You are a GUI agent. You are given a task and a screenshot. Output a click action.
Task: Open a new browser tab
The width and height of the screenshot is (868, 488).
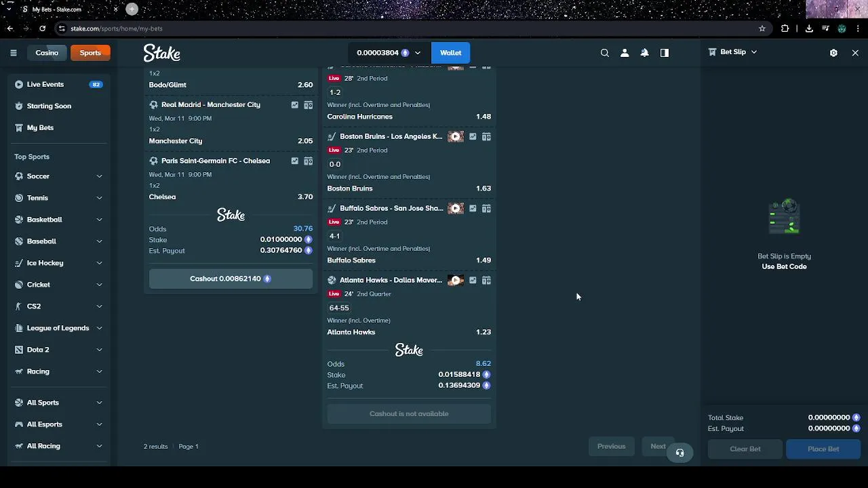[132, 9]
